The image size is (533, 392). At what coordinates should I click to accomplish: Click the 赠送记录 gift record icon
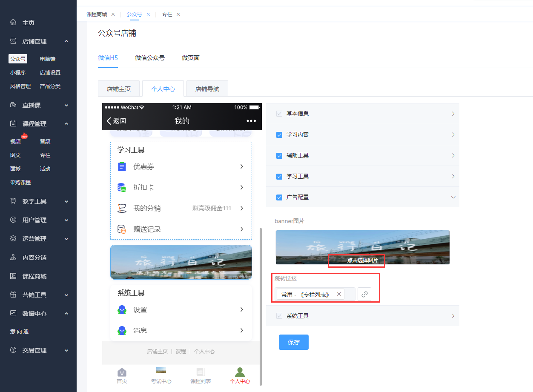(122, 229)
